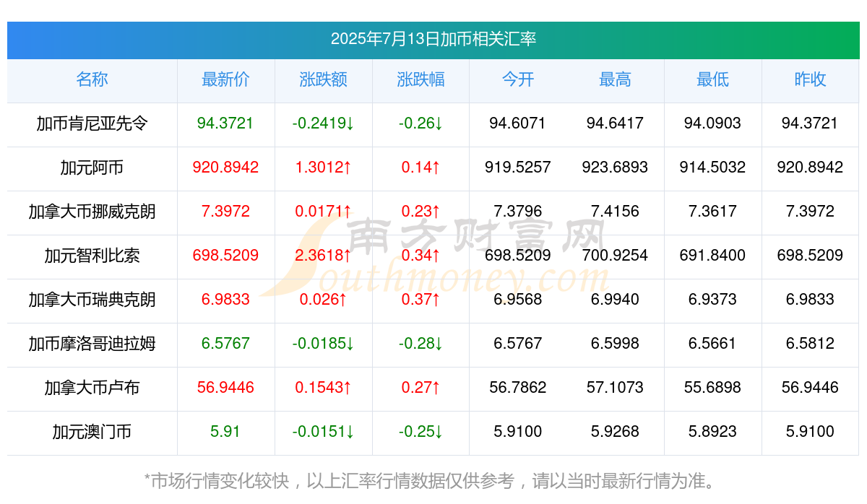Image resolution: width=867 pixels, height=504 pixels.
Task: Click the 加元澳门币 row name
Action: (92, 432)
